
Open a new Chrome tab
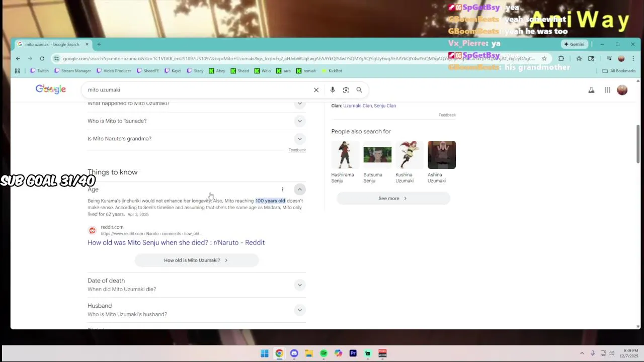pyautogui.click(x=99, y=44)
